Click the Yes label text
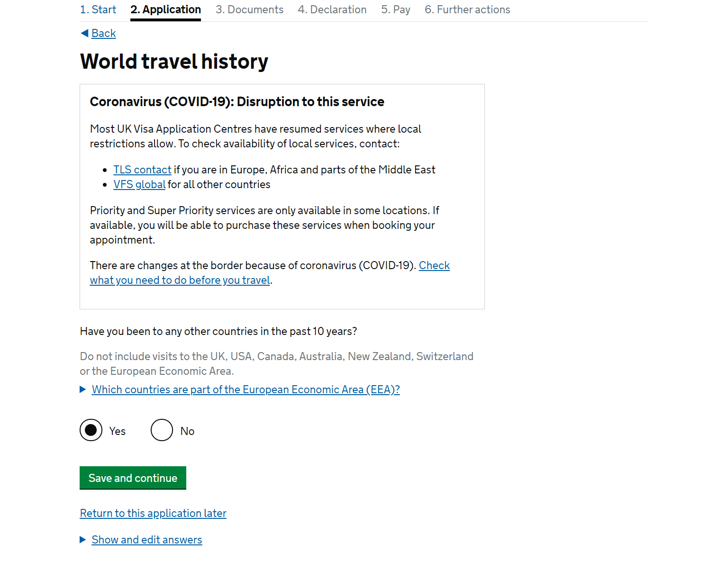The image size is (728, 561). 118,431
